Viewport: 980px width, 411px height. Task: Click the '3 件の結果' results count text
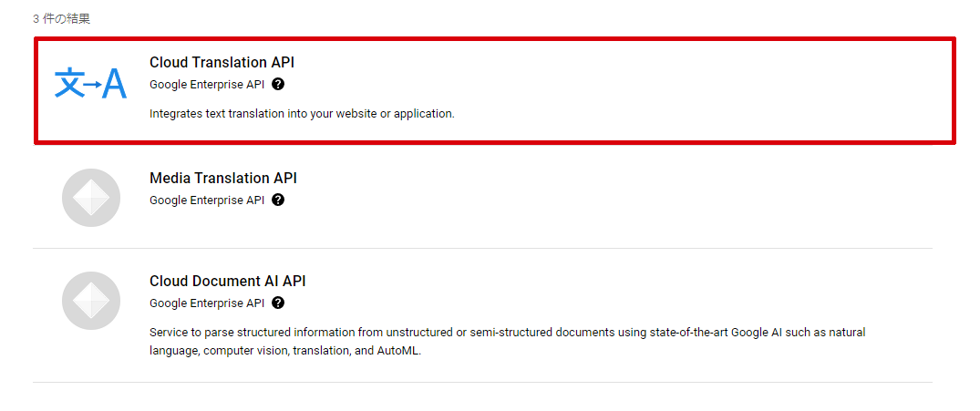click(x=62, y=19)
